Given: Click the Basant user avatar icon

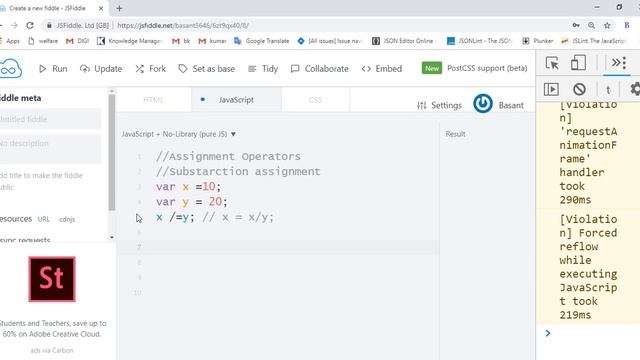Looking at the screenshot, I should point(483,104).
